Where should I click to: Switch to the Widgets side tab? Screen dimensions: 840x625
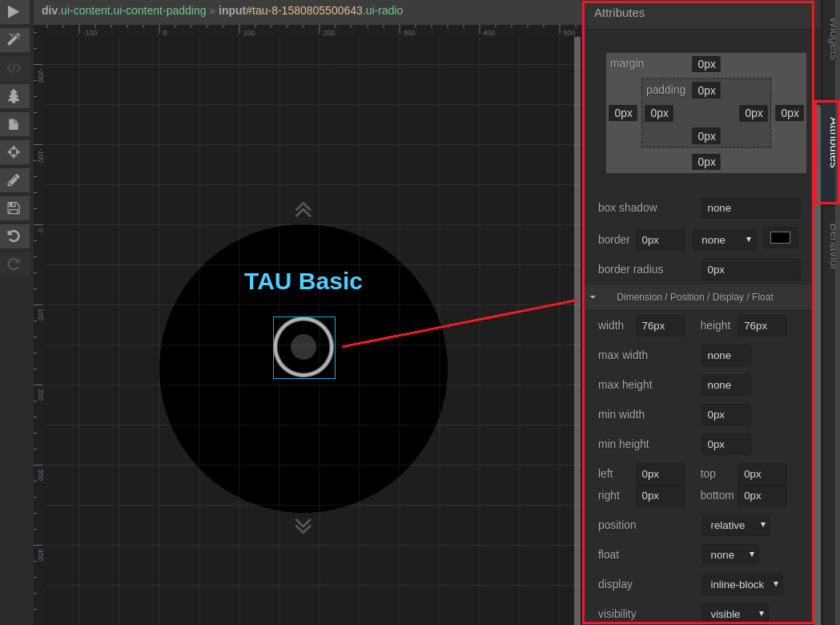[832, 38]
